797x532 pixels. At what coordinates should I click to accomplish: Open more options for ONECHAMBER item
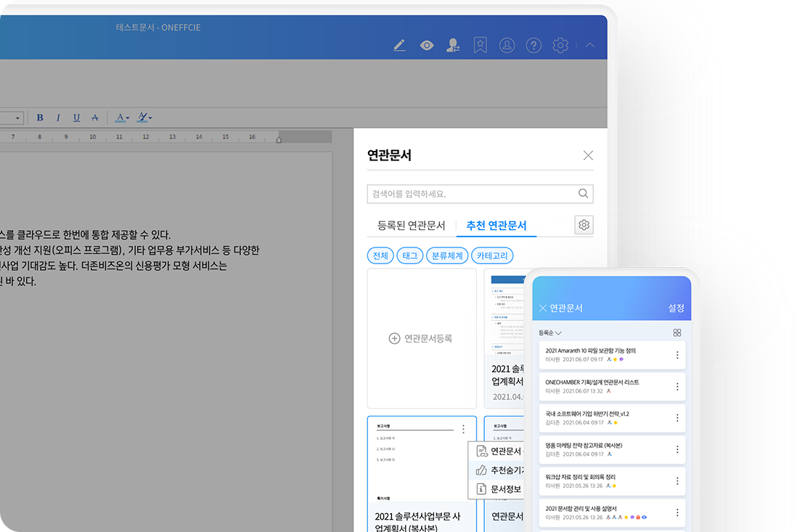(x=677, y=387)
